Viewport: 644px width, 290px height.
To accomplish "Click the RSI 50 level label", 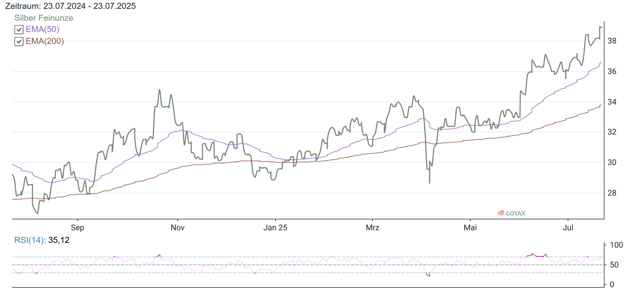I will tap(614, 265).
